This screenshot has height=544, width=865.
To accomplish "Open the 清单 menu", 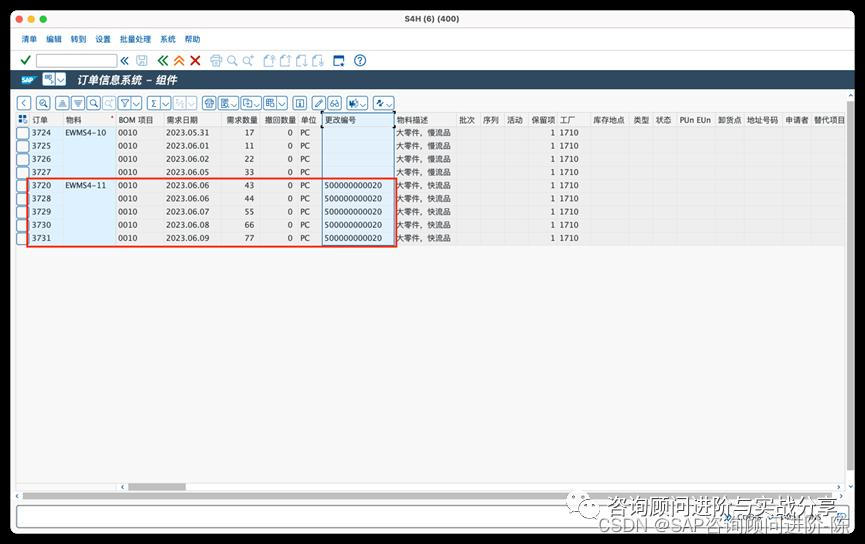I will click(29, 39).
